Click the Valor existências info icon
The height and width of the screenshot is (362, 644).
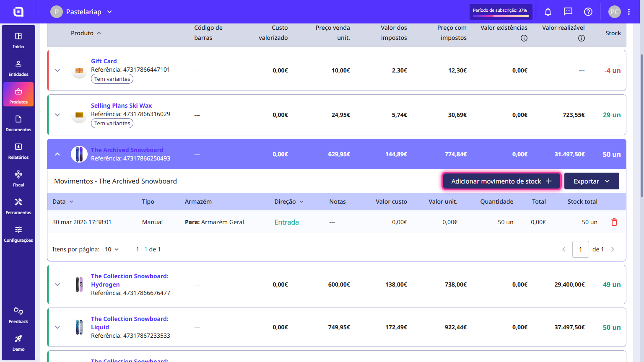524,38
